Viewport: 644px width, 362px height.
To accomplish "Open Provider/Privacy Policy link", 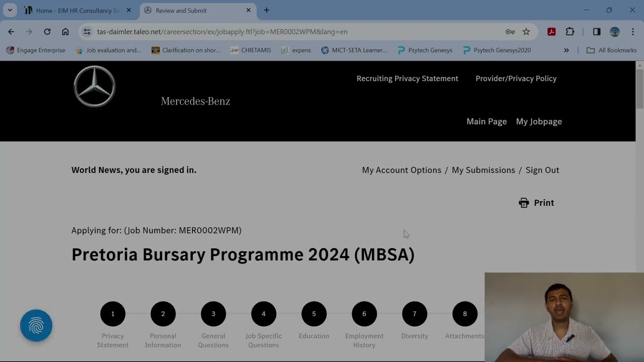I will click(516, 78).
